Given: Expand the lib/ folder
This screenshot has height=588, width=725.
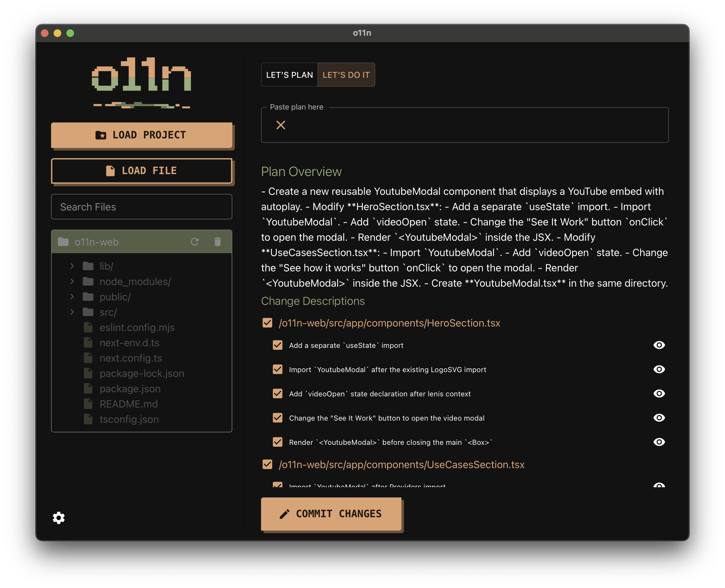Looking at the screenshot, I should pyautogui.click(x=72, y=266).
